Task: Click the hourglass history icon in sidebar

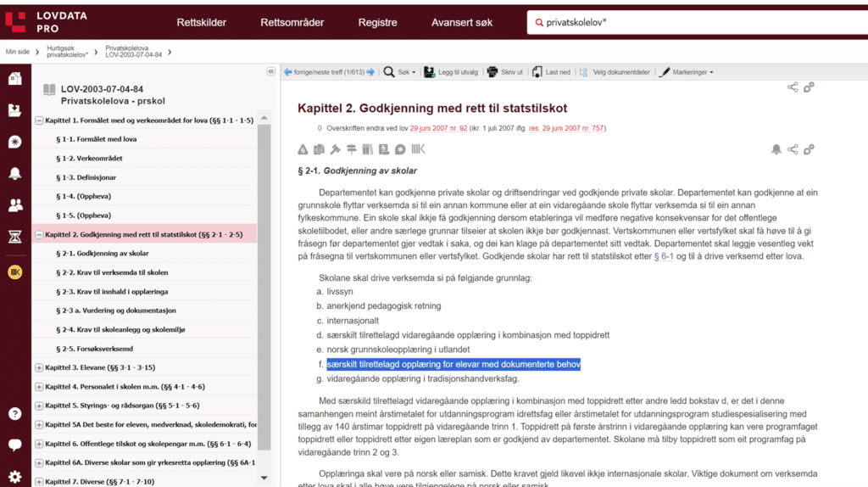Action: click(x=15, y=237)
